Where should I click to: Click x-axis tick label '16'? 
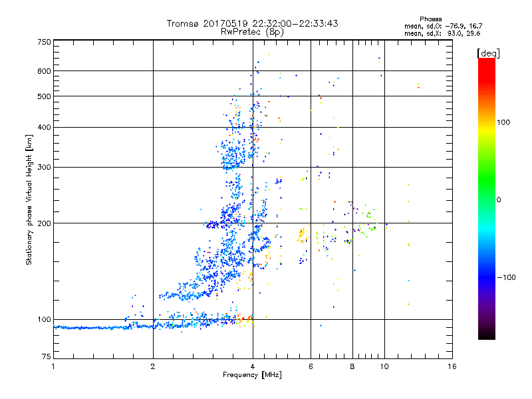(452, 366)
